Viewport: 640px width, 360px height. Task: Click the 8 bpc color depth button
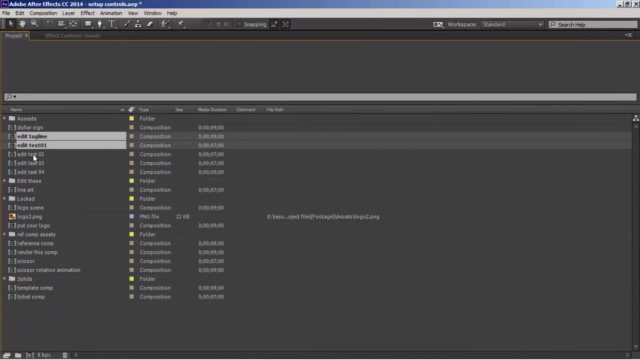pos(44,355)
